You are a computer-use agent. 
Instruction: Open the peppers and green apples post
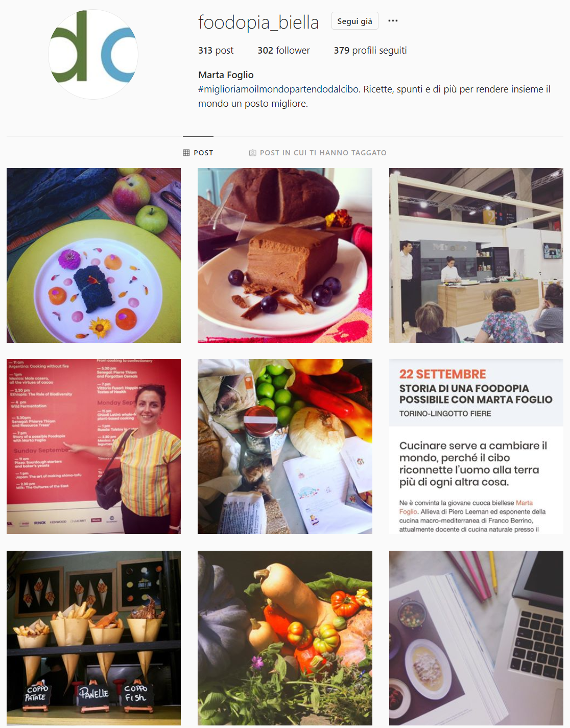click(x=285, y=447)
